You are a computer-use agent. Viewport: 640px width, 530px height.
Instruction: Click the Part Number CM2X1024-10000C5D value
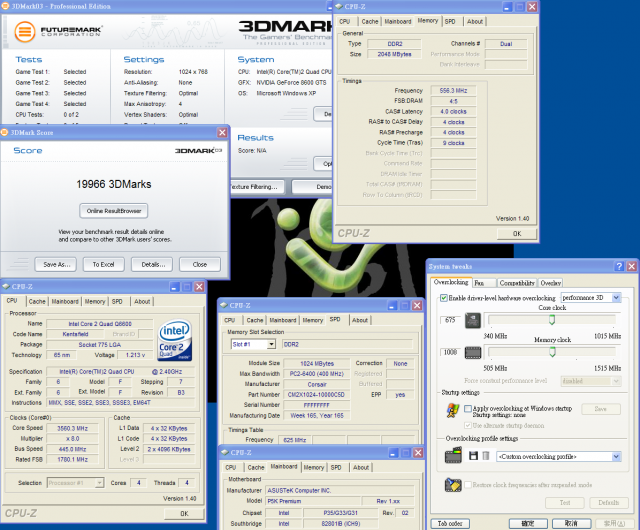pos(316,395)
